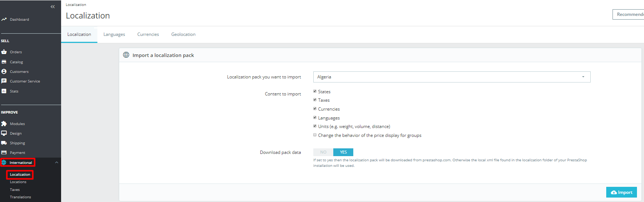Image resolution: width=644 pixels, height=202 pixels.
Task: Uncheck the States checkbox
Action: [x=315, y=91]
